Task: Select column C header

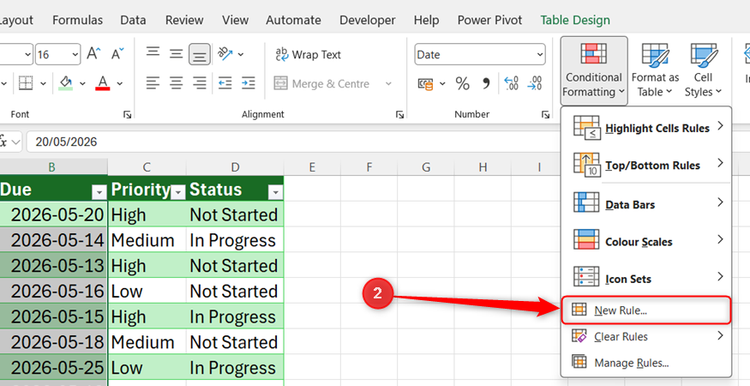Action: coord(147,167)
